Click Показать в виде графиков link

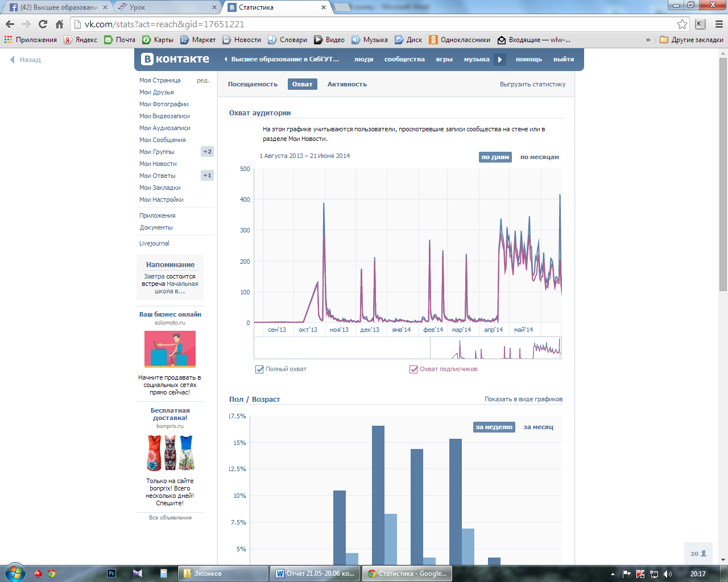pyautogui.click(x=523, y=399)
